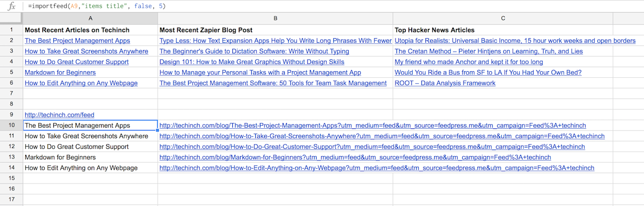Select row 17 header

tap(11, 200)
